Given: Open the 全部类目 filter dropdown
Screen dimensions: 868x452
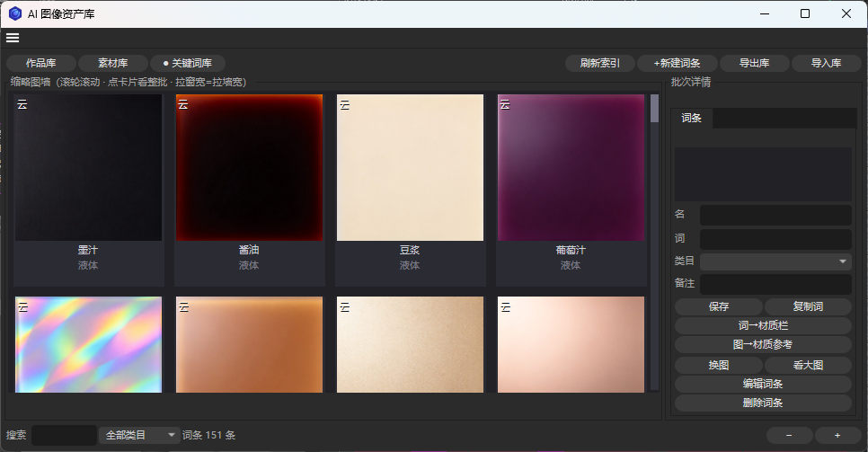Looking at the screenshot, I should (x=138, y=436).
